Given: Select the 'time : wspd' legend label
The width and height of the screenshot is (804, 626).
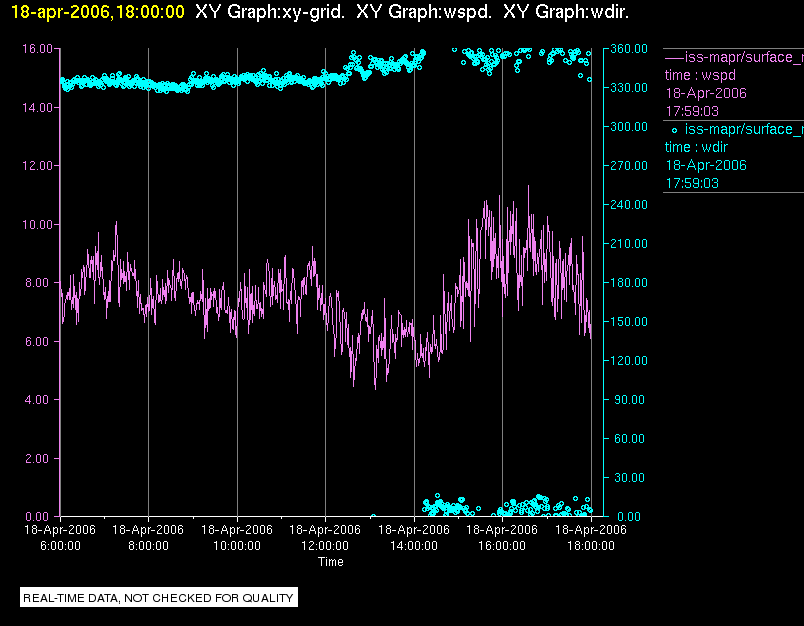Looking at the screenshot, I should pyautogui.click(x=699, y=75).
